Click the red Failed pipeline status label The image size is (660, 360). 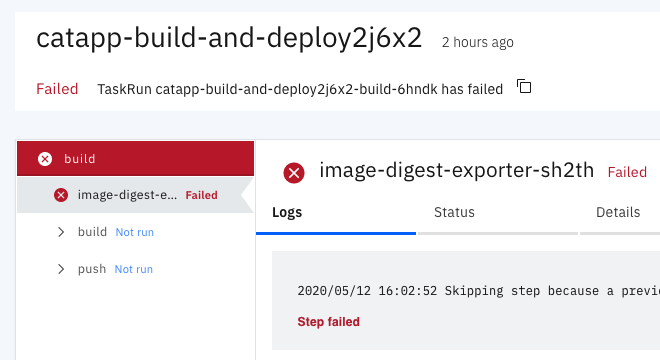[57, 89]
